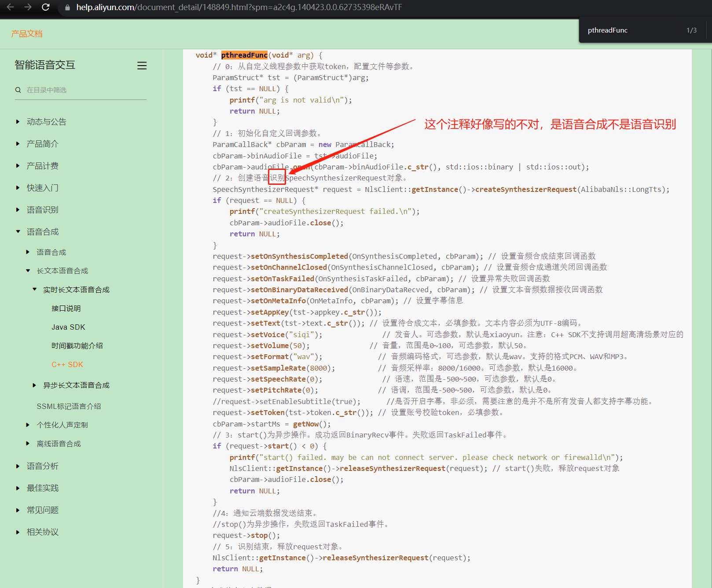
Task: Click the setOnBinaryDataReceived call in code
Action: [299, 290]
